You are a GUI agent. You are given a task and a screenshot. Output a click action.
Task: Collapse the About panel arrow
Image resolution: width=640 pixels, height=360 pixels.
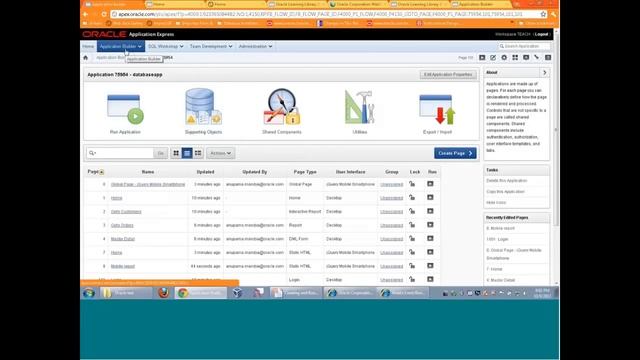pyautogui.click(x=544, y=73)
